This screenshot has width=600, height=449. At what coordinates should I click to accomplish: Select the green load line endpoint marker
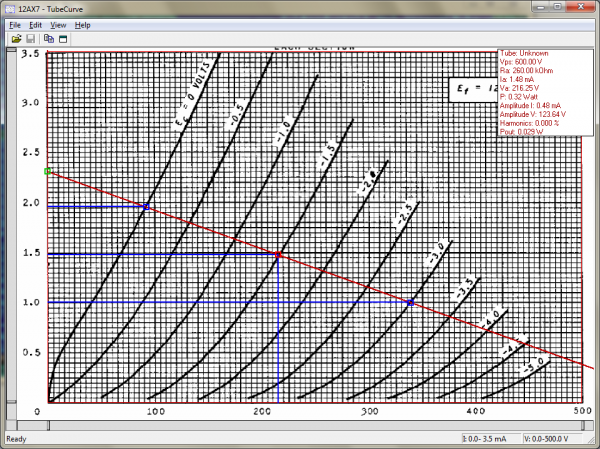coord(48,171)
